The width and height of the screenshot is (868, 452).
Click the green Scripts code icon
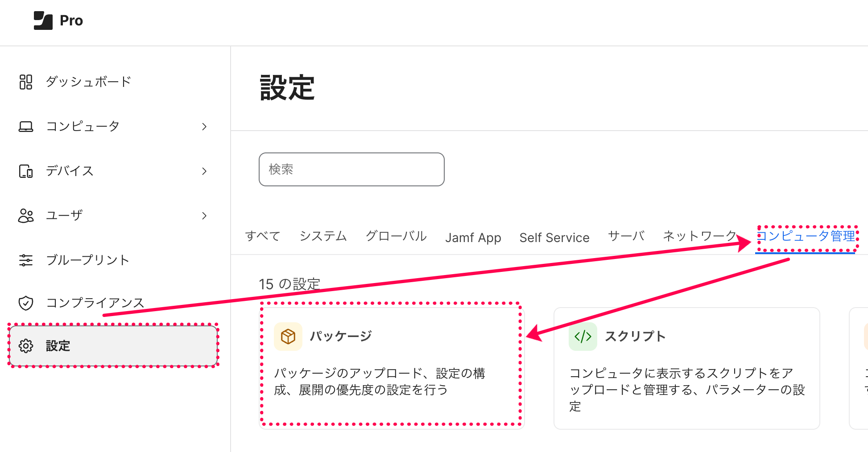583,337
